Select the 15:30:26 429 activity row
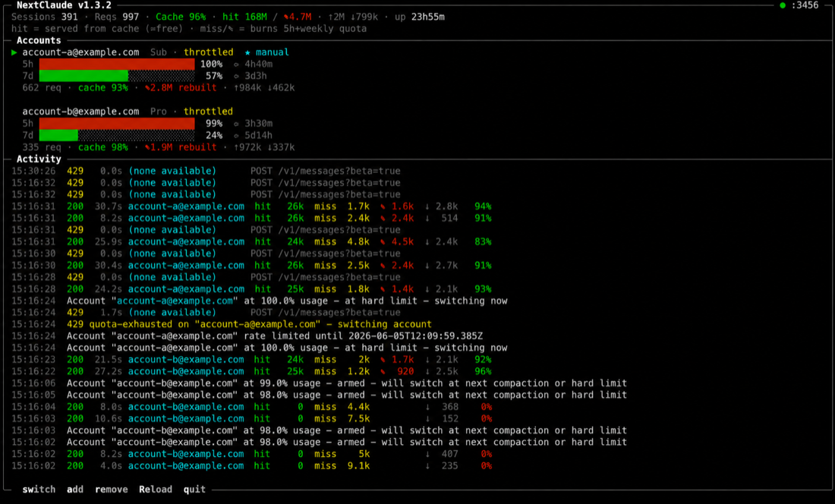 pos(206,172)
